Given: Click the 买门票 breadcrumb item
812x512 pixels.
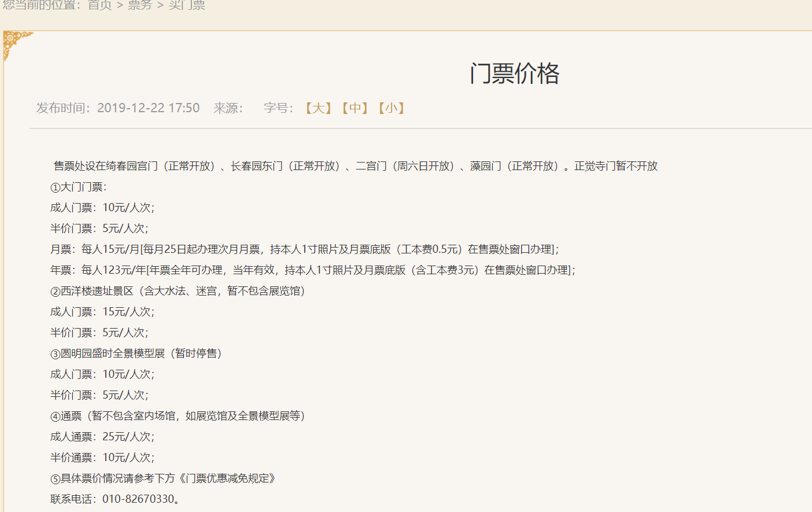Looking at the screenshot, I should click(187, 5).
